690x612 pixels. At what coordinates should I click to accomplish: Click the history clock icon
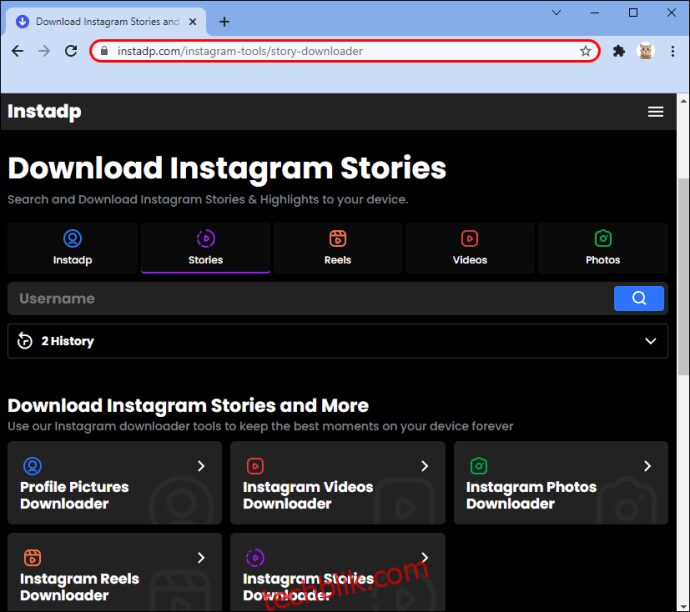(x=25, y=341)
